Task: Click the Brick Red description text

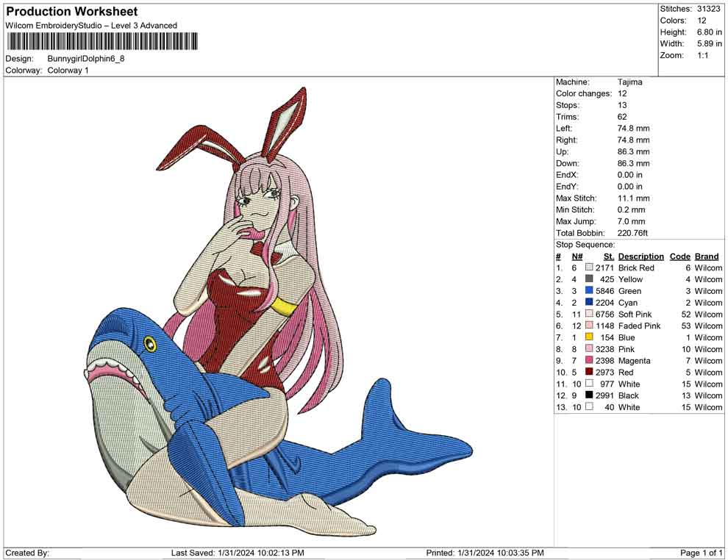Action: pyautogui.click(x=636, y=268)
